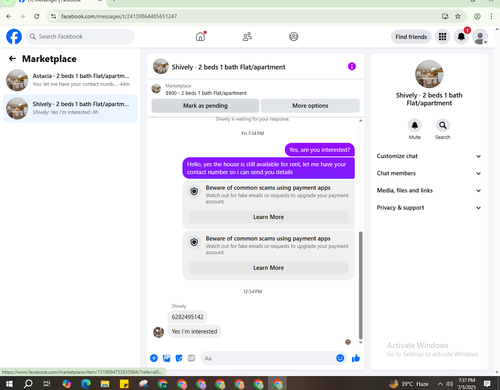Image resolution: width=500 pixels, height=390 pixels.
Task: Click the chat scrollbar thumb
Action: (x=360, y=285)
